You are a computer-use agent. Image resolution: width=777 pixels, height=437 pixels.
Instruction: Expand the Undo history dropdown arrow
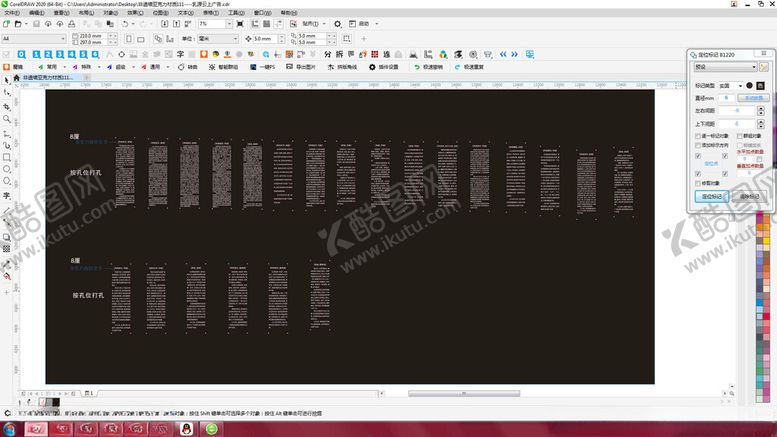tap(133, 24)
